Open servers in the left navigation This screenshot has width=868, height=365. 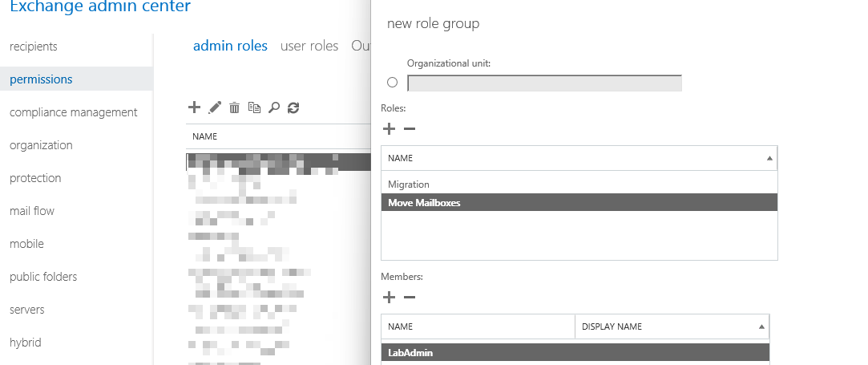[26, 310]
